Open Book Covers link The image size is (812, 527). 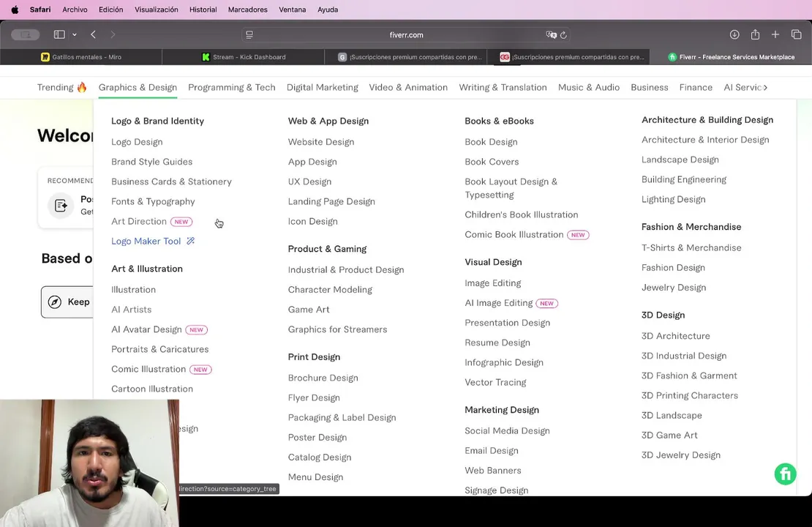[x=492, y=162]
